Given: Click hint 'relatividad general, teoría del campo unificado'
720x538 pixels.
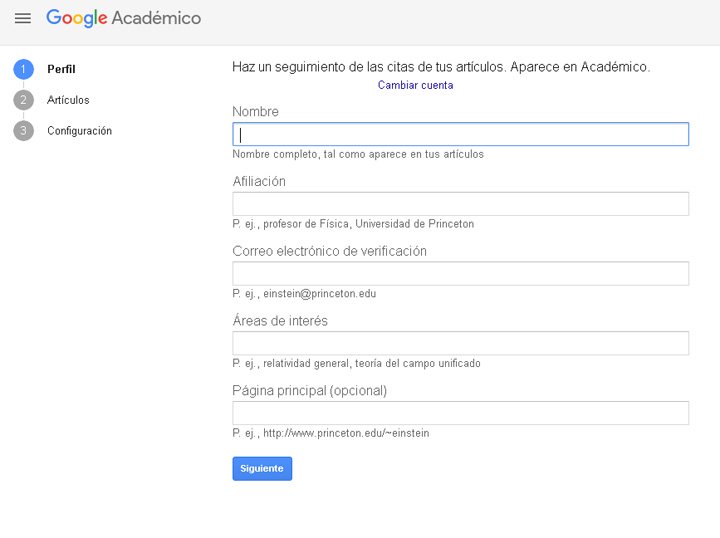Looking at the screenshot, I should pos(372,364).
